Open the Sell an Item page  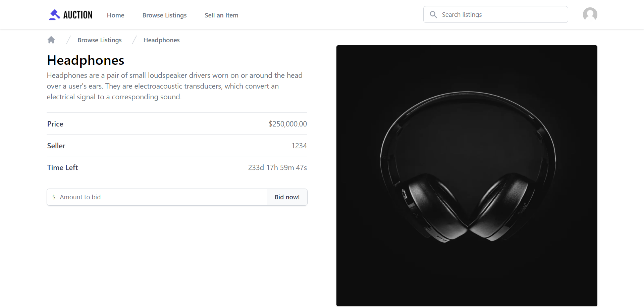point(221,15)
